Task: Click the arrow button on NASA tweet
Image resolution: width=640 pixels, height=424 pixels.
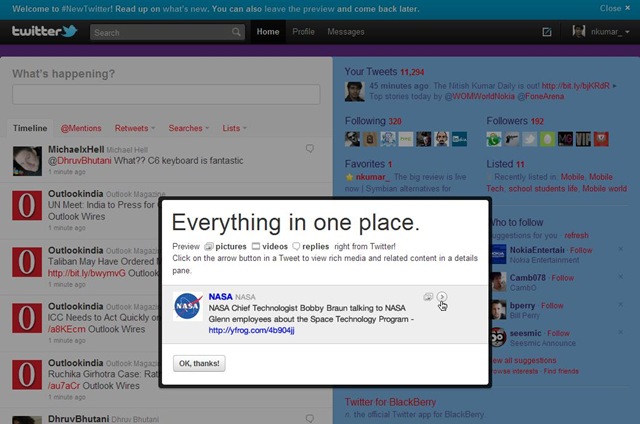Action: [442, 297]
